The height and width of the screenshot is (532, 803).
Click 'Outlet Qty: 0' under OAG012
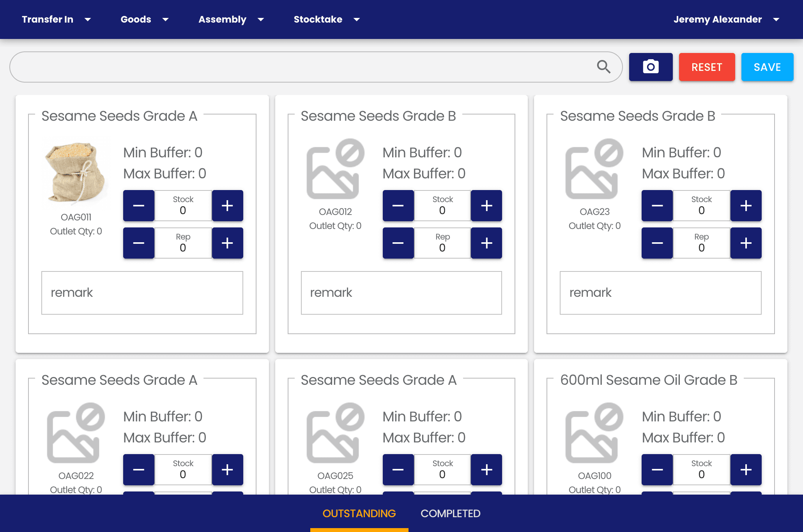click(x=335, y=225)
